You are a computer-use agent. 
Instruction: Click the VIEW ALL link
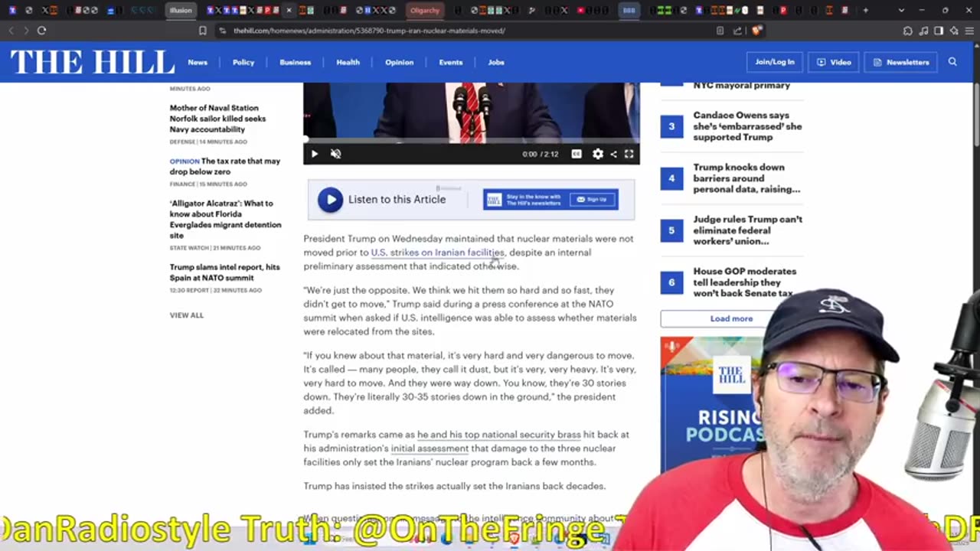point(187,315)
